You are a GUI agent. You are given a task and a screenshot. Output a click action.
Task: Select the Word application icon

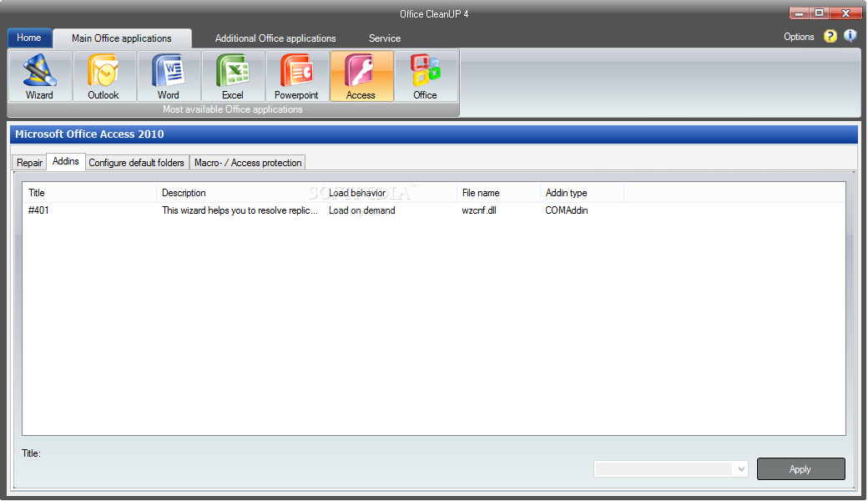pyautogui.click(x=169, y=76)
